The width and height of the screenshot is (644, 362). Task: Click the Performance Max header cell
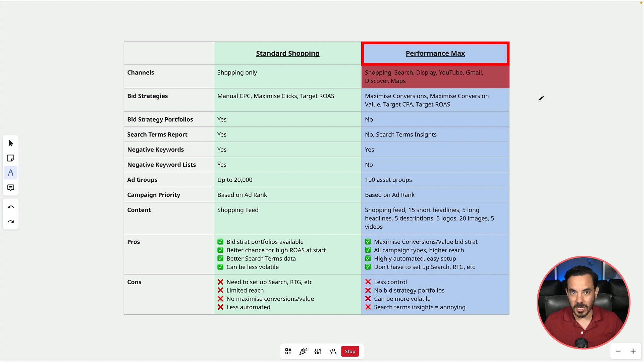click(435, 53)
